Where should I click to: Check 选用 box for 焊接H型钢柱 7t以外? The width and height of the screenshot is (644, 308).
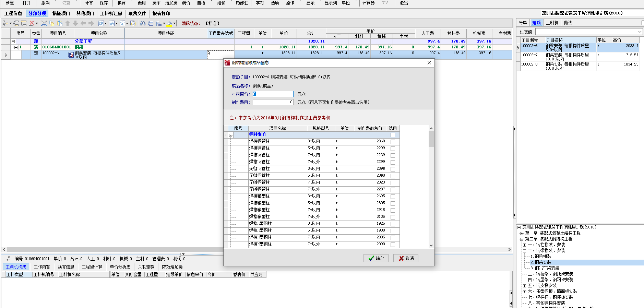[393, 245]
